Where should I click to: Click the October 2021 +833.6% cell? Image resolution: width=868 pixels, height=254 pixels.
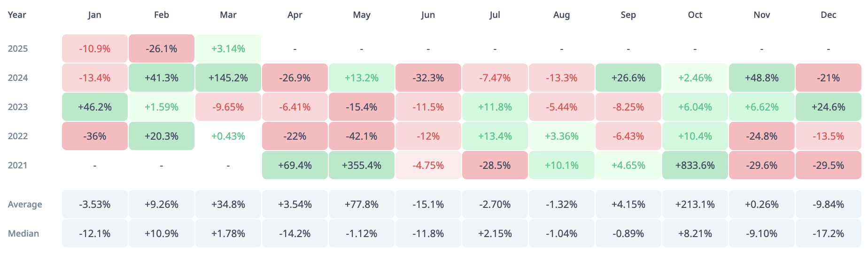click(695, 165)
